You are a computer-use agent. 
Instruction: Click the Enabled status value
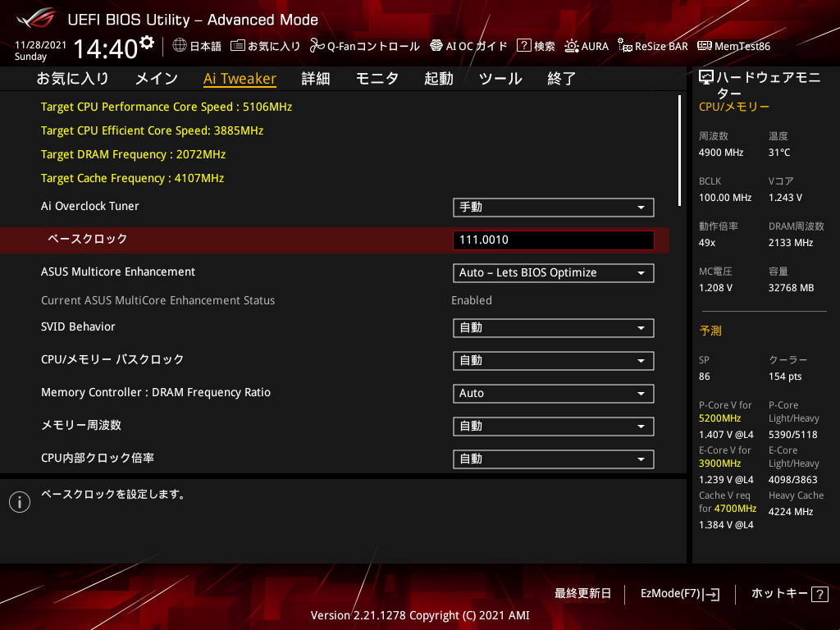tap(472, 300)
